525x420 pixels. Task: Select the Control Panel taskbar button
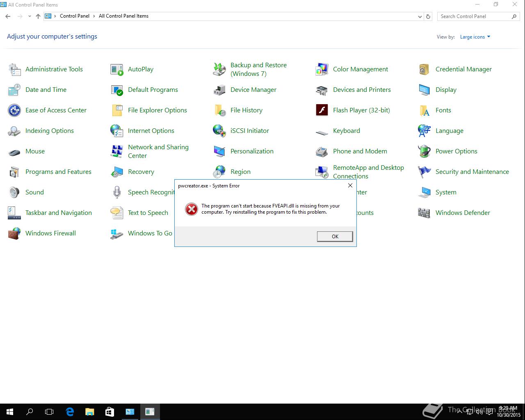[130, 412]
